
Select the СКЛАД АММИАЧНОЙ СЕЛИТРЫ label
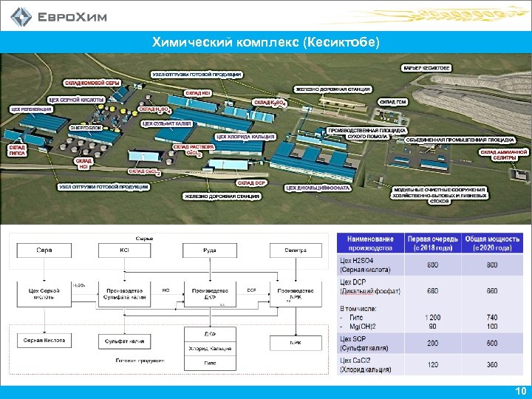click(x=504, y=155)
